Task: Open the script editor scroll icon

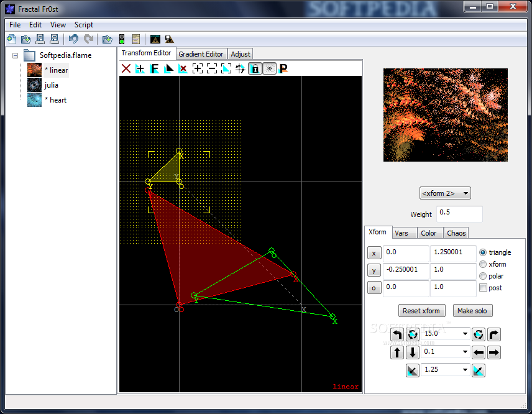Action: pos(136,39)
